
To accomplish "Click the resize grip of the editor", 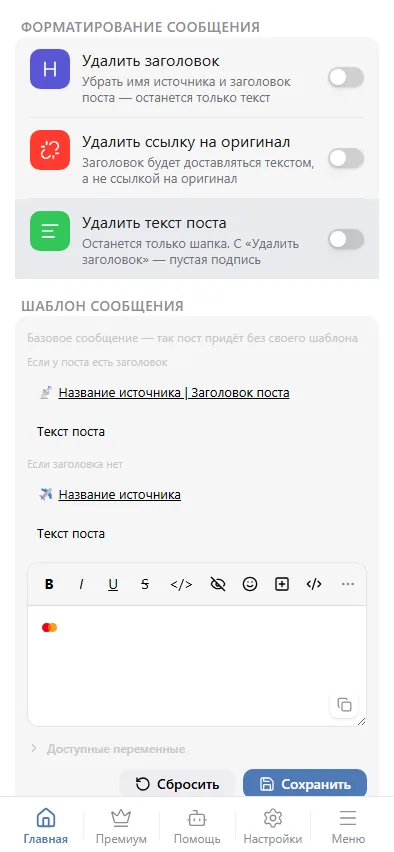I will pyautogui.click(x=361, y=721).
